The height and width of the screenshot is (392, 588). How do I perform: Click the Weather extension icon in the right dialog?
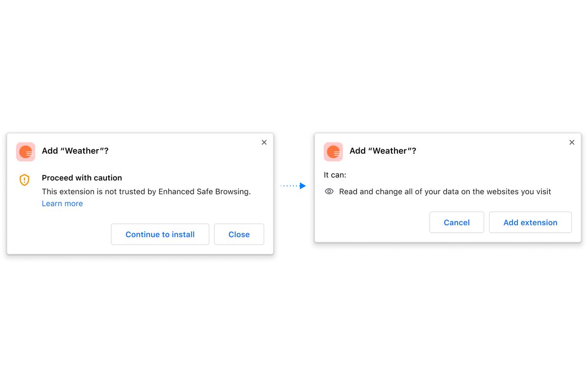[333, 152]
